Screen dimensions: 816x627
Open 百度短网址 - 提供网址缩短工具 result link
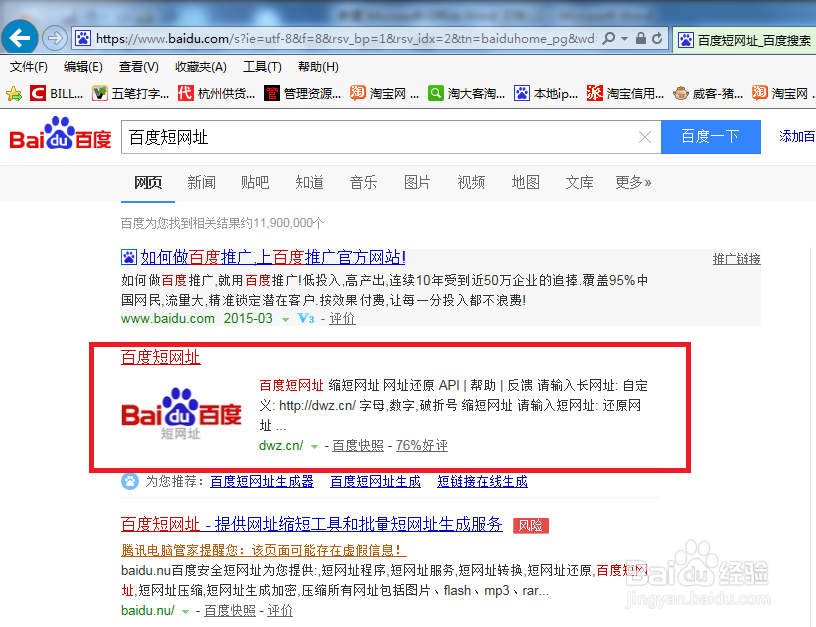312,524
